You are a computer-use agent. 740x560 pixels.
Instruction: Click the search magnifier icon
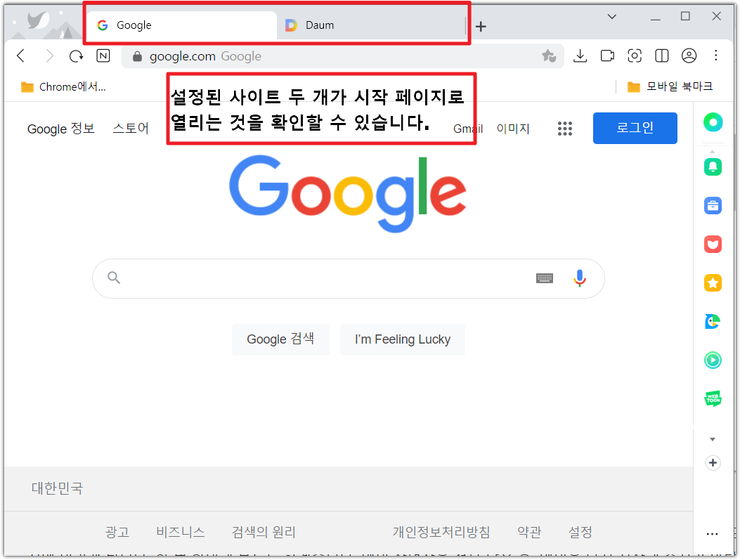point(114,278)
